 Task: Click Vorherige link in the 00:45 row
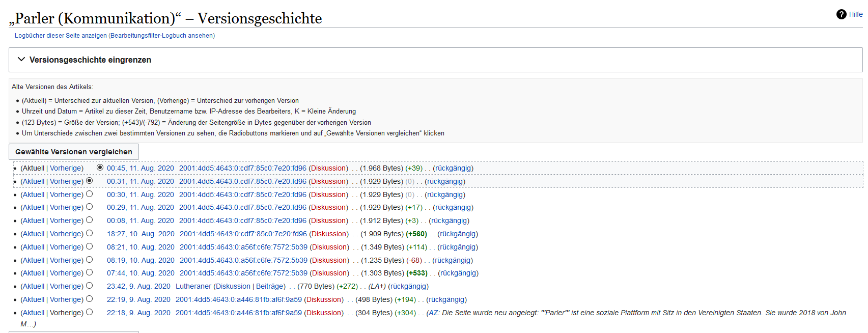coord(66,169)
